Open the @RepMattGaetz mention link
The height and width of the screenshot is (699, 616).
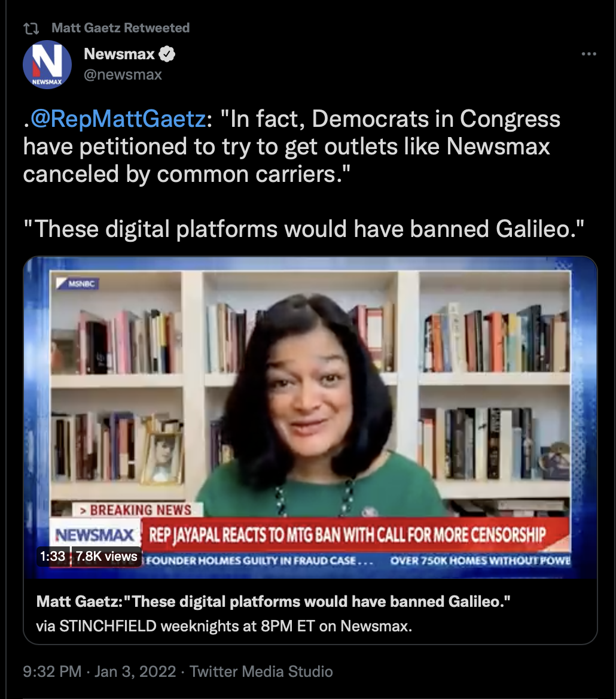point(118,119)
